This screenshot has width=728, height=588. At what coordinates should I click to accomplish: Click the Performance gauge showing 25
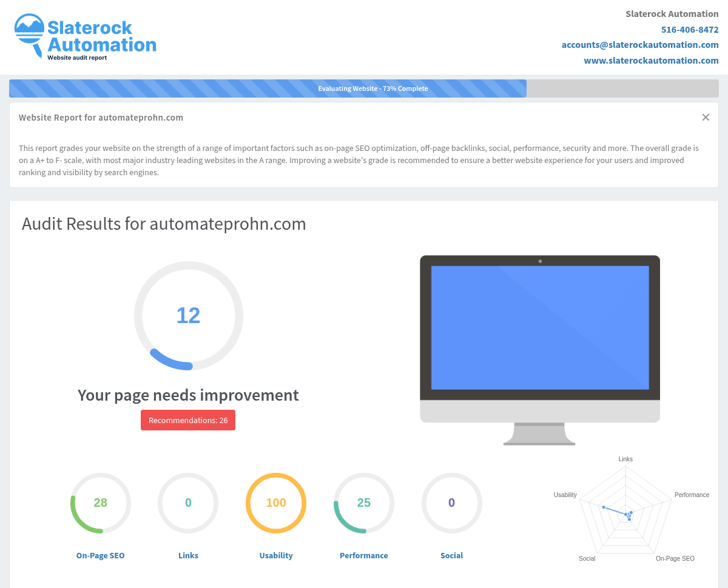click(x=364, y=503)
